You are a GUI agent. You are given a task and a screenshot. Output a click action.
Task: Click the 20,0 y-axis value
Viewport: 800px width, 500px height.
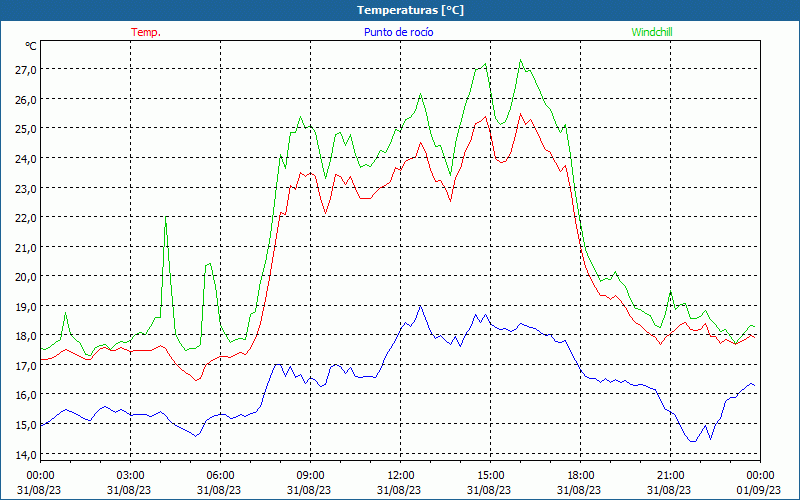coord(26,277)
